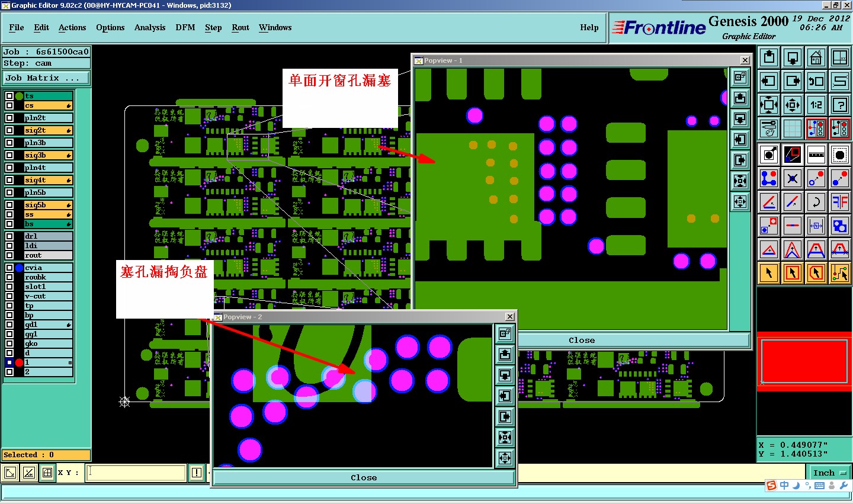This screenshot has height=504, width=853.
Task: Toggle the drl layer checkbox
Action: (9, 236)
